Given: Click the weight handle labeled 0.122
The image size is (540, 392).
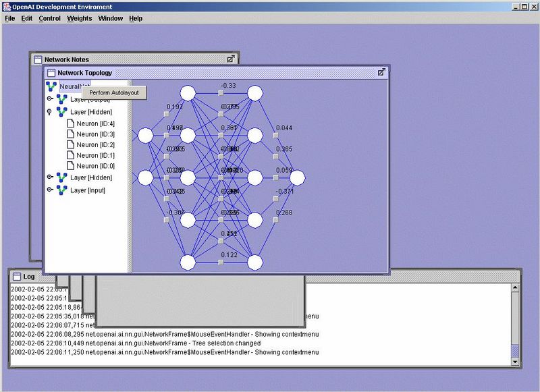Looking at the screenshot, I should pos(221,262).
